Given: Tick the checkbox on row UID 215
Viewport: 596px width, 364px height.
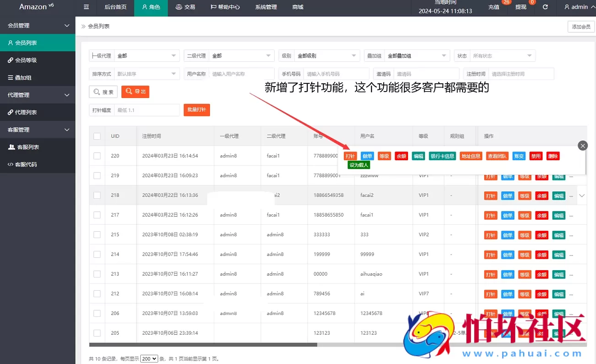Looking at the screenshot, I should click(x=97, y=235).
